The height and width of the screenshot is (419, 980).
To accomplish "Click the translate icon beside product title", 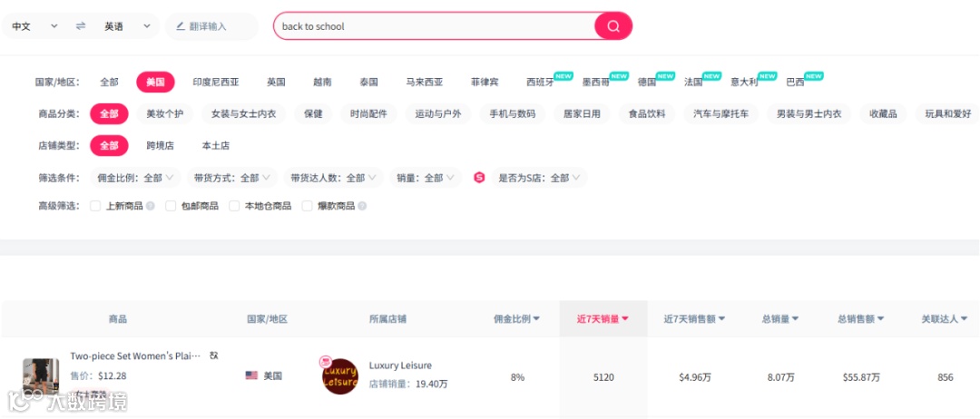I will [x=214, y=356].
